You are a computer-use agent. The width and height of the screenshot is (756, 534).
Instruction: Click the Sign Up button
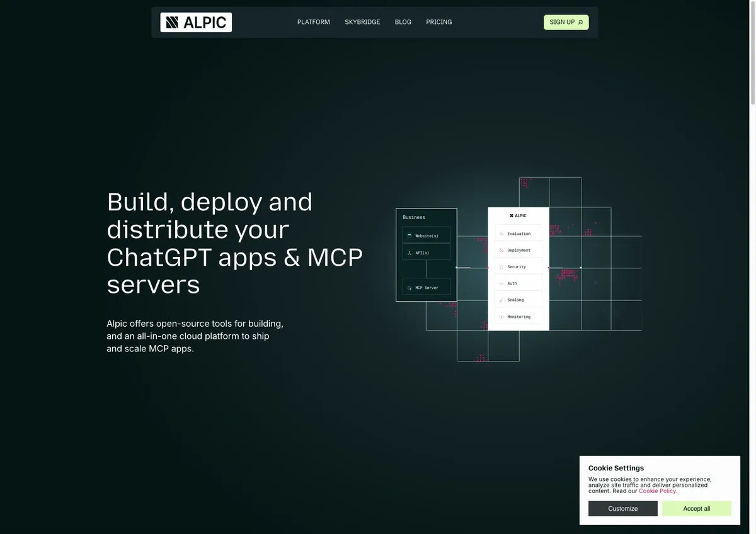click(x=566, y=22)
